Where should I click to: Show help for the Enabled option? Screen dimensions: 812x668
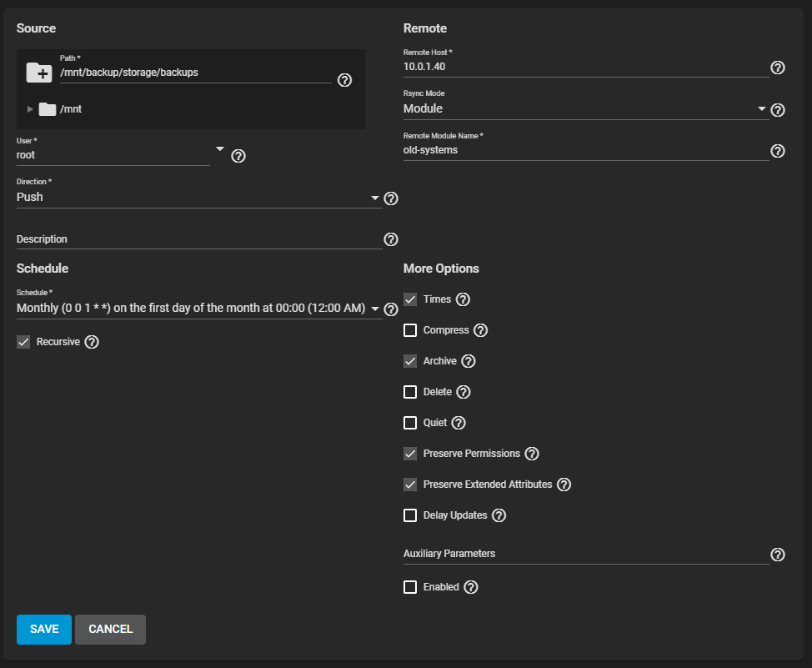[471, 587]
